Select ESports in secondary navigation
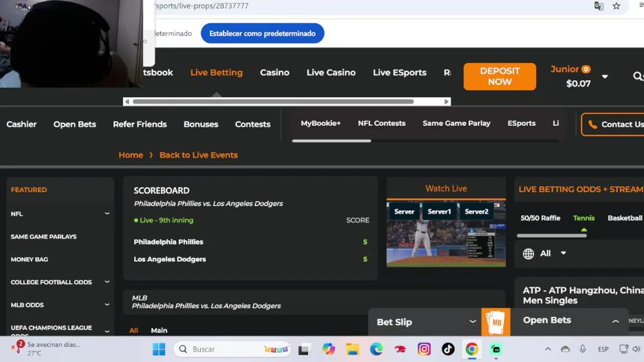 click(x=521, y=123)
